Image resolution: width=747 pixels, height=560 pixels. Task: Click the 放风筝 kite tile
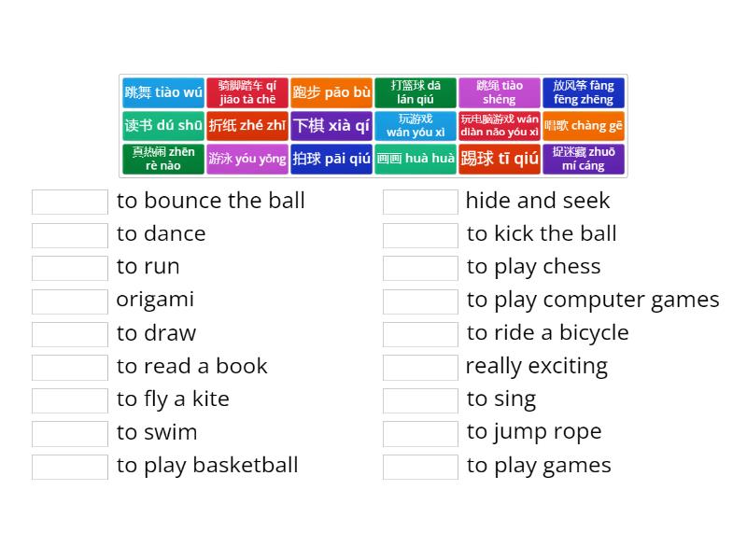tap(584, 92)
